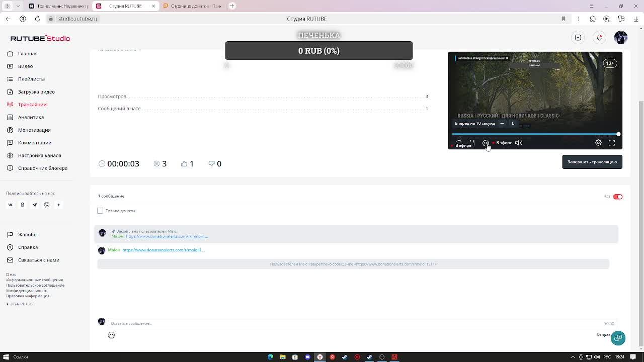644x362 pixels.
Task: Click the plus social icon in sidebar
Action: click(x=58, y=205)
